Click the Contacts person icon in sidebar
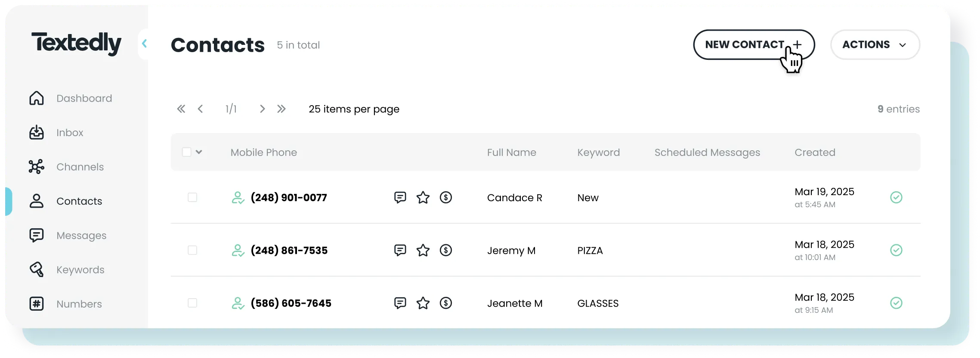Image resolution: width=980 pixels, height=358 pixels. [x=37, y=201]
